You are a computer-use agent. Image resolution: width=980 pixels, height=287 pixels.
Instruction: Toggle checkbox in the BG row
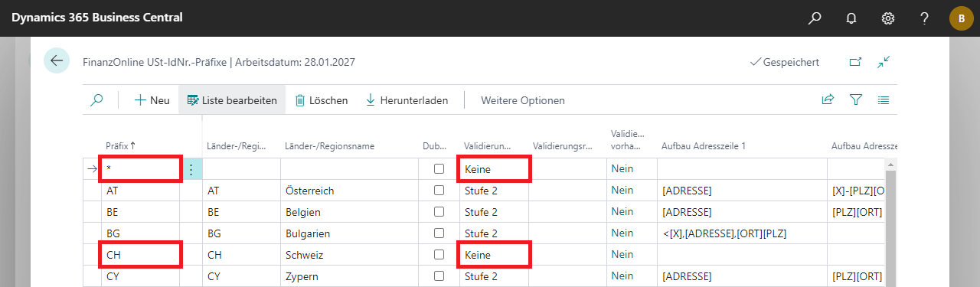(x=439, y=233)
